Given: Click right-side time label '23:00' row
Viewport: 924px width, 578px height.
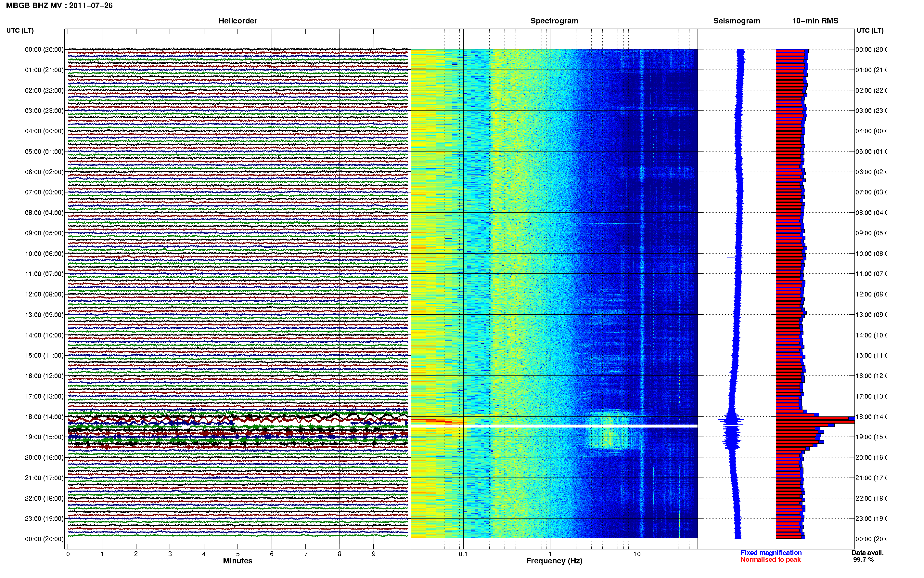Looking at the screenshot, I should pos(871,519).
